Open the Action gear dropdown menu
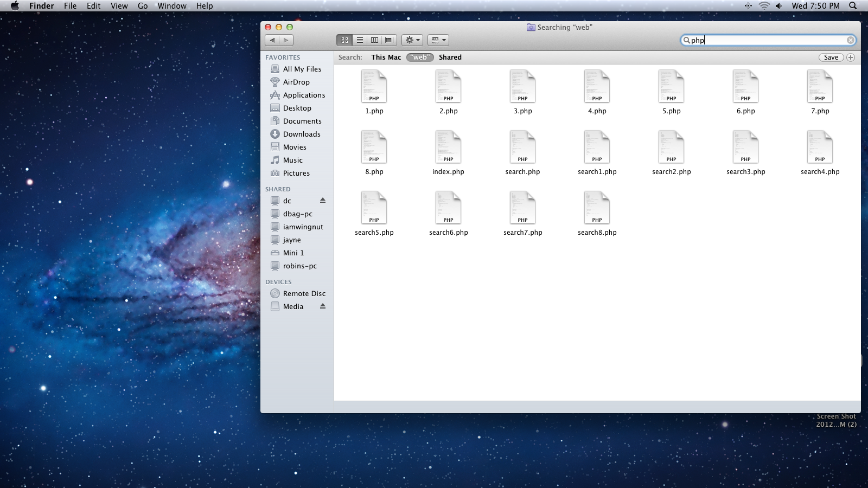 [412, 40]
